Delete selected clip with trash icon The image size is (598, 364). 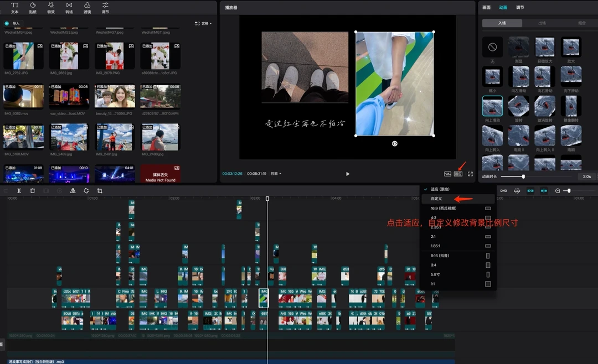(33, 191)
